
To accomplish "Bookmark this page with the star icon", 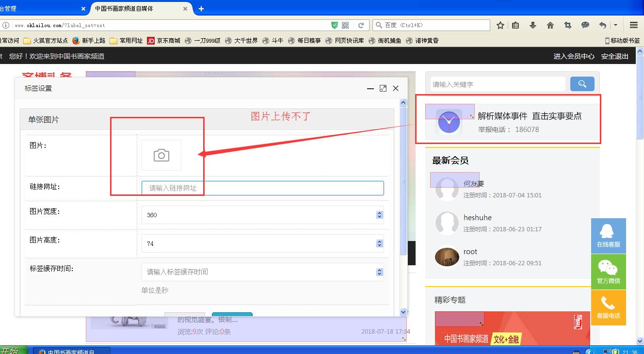I will [x=500, y=25].
